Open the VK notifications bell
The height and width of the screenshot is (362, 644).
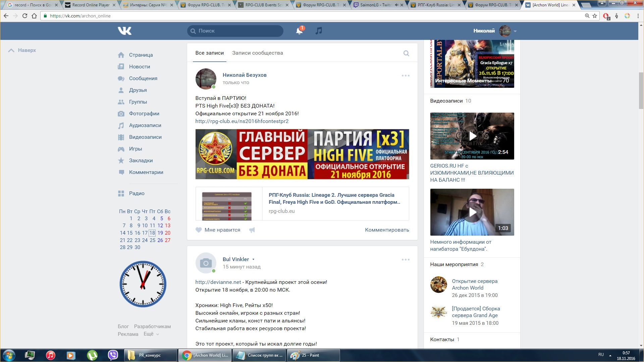(x=299, y=31)
